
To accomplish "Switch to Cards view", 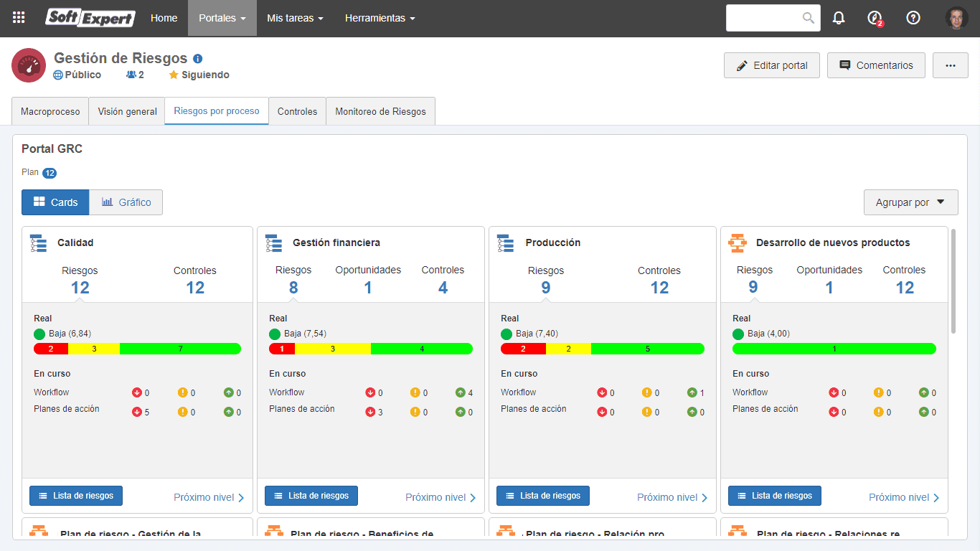I will pyautogui.click(x=55, y=202).
